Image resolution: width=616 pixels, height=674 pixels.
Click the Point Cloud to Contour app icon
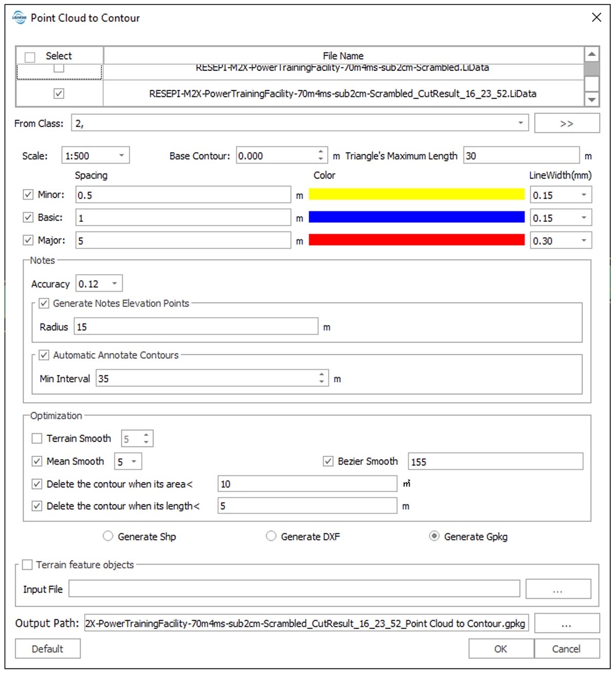[19, 17]
